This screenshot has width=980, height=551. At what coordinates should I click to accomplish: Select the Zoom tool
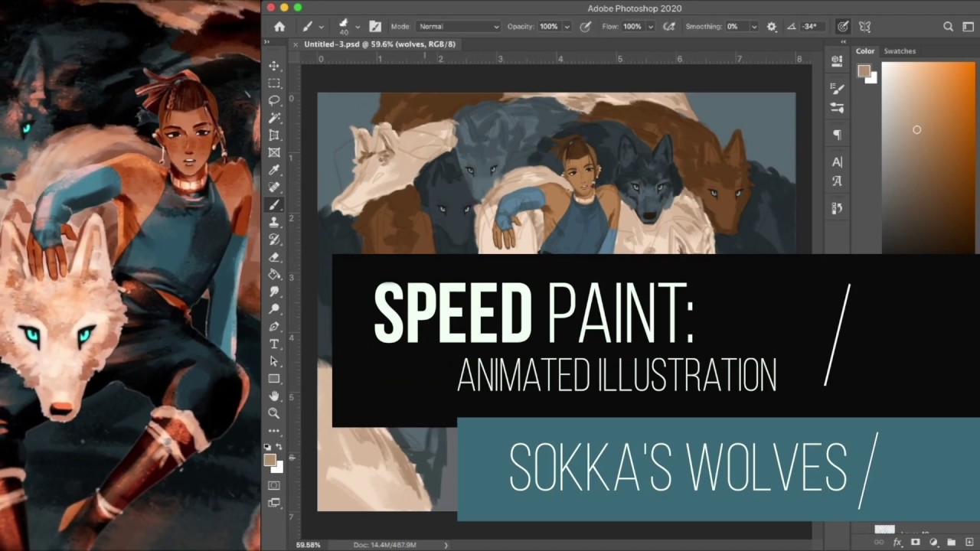pos(274,413)
